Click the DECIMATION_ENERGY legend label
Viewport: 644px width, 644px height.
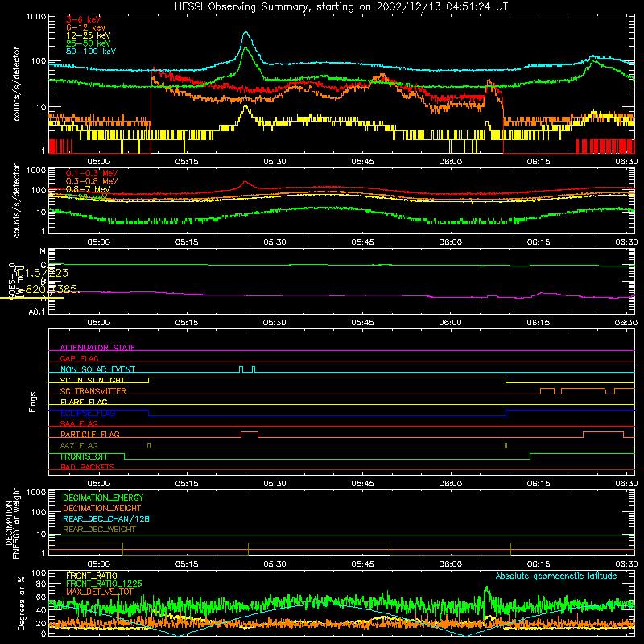coord(103,497)
